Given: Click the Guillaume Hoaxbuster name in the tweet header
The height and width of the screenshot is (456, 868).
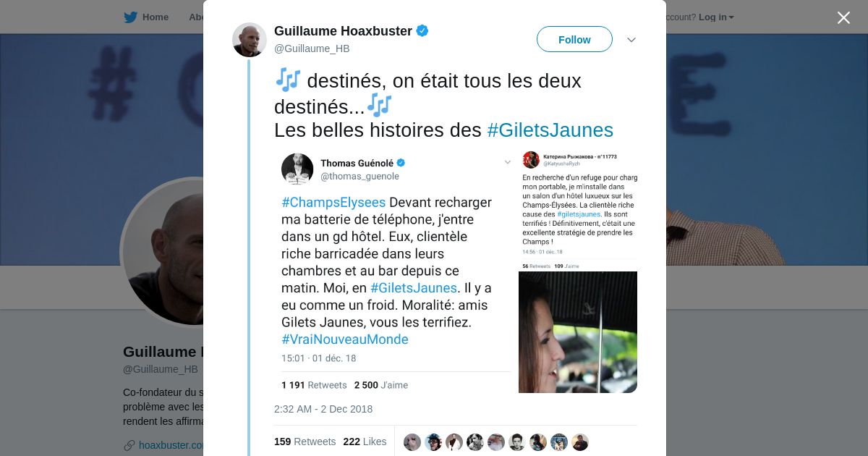Looking at the screenshot, I should (x=343, y=31).
